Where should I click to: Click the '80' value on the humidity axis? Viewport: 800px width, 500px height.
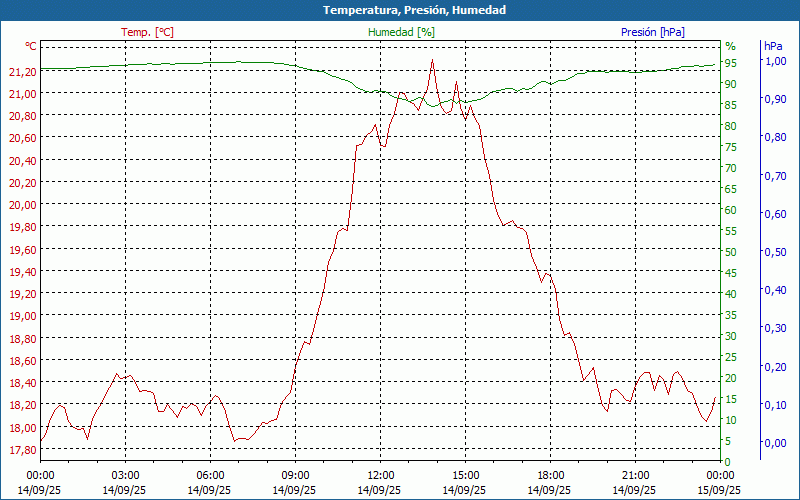(x=731, y=126)
